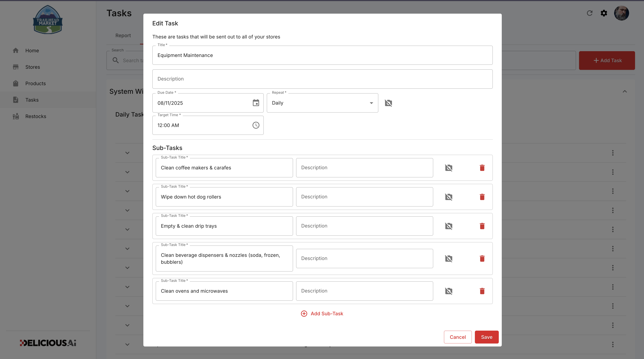
Task: Toggle photo requirement for Clean coffee makers sub-task
Action: click(449, 168)
